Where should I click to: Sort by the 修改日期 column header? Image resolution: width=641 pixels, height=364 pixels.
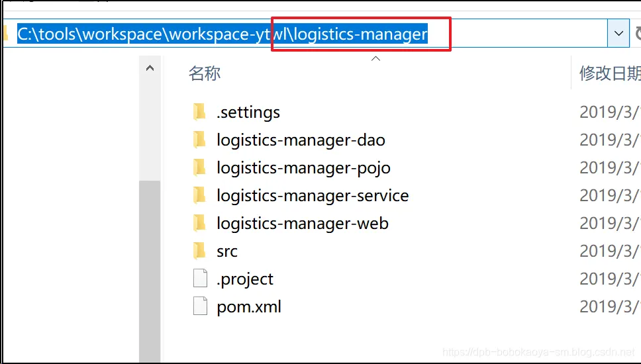pyautogui.click(x=609, y=73)
